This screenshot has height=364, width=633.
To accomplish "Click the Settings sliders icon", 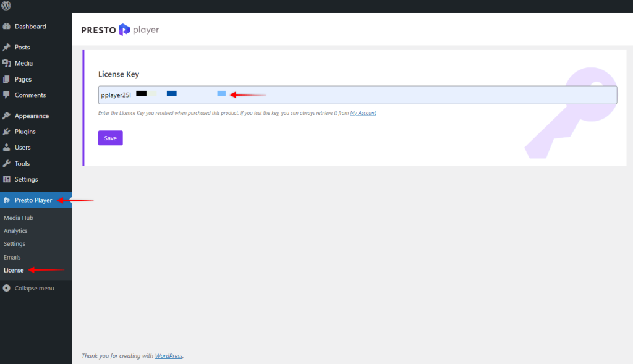I will [x=7, y=179].
